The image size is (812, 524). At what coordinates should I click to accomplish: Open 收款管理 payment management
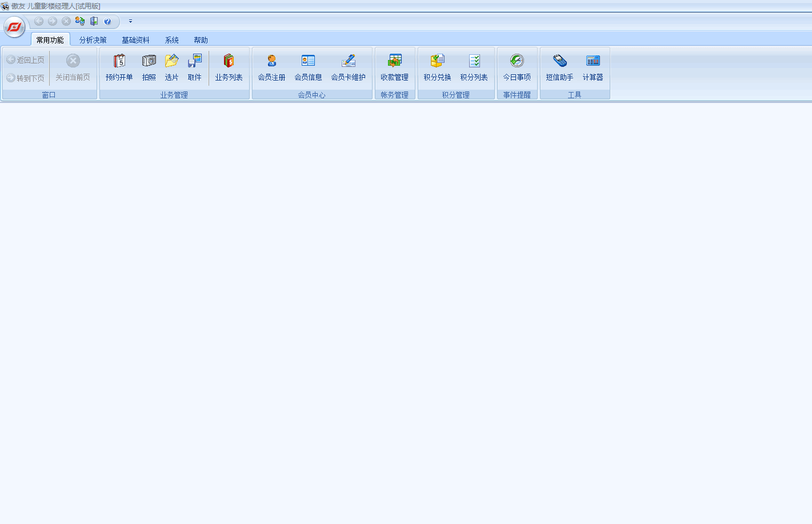pyautogui.click(x=394, y=67)
